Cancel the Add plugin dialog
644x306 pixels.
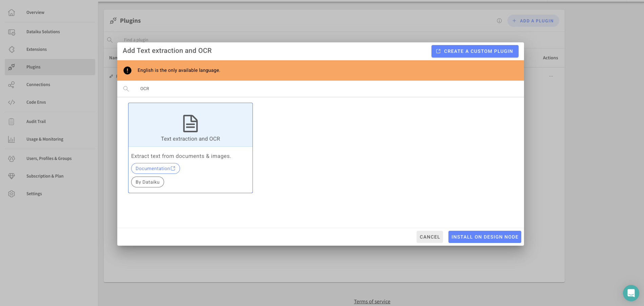[x=430, y=237]
